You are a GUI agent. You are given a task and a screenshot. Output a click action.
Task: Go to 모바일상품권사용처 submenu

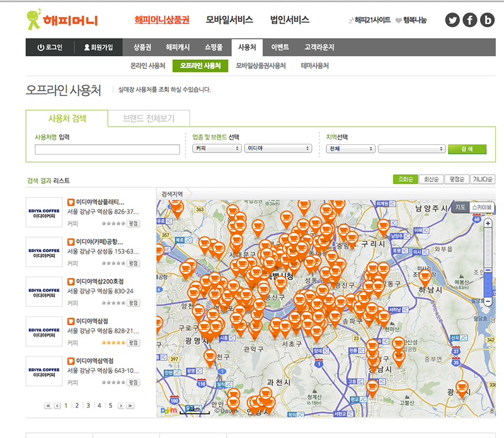point(261,66)
